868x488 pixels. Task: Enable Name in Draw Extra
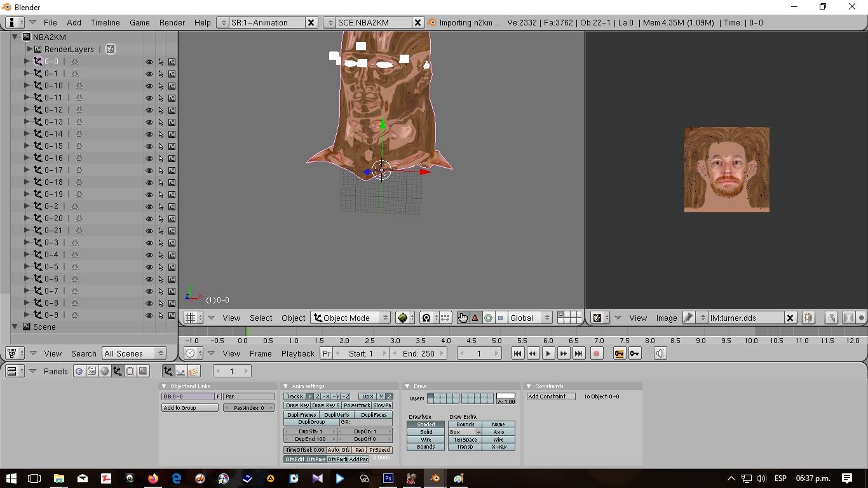click(x=498, y=424)
